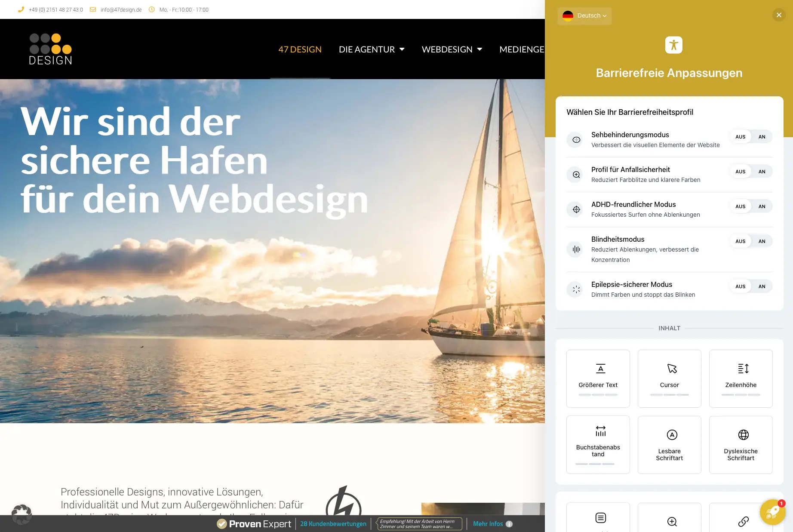Turn Epilepsie-sicherer Modus AN
Viewport: 793px width, 532px height.
[762, 286]
